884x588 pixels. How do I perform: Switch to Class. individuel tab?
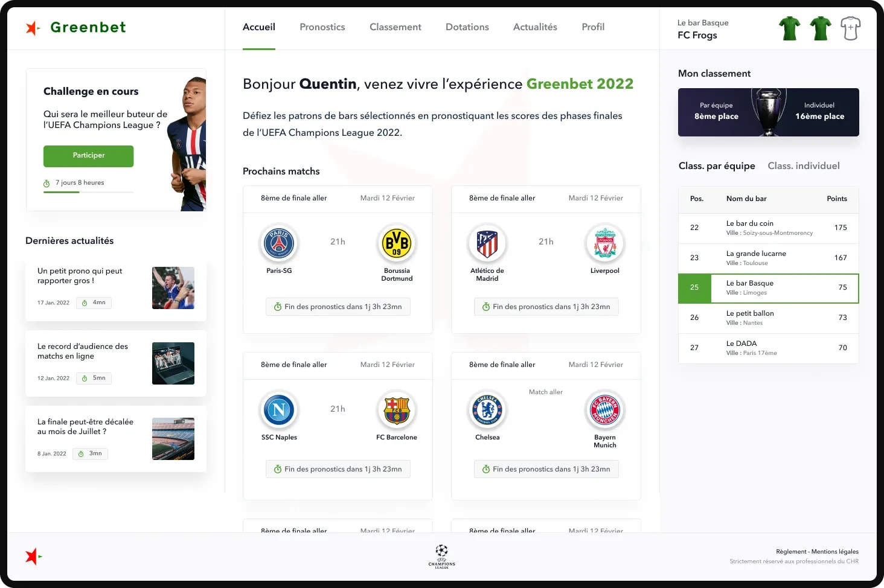coord(804,166)
